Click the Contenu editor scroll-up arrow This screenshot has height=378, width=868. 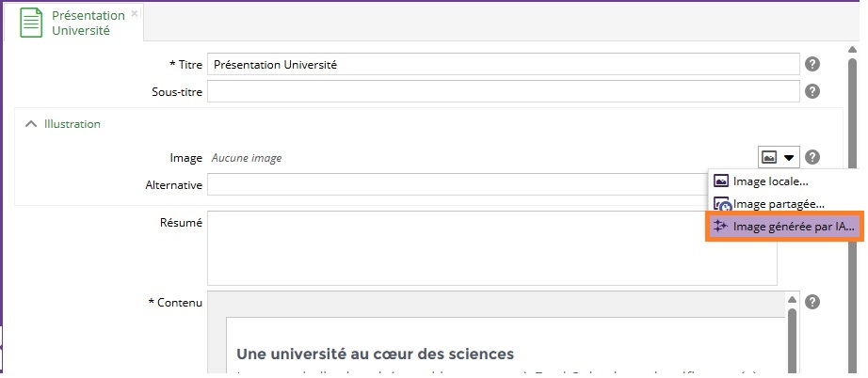pyautogui.click(x=791, y=302)
